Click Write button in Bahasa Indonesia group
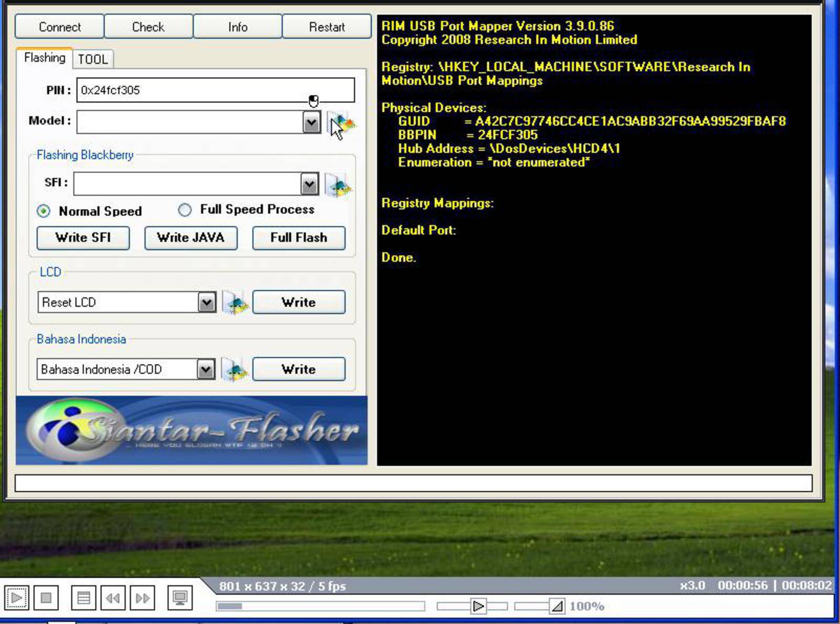Screen dimensions: 840x624 299,369
